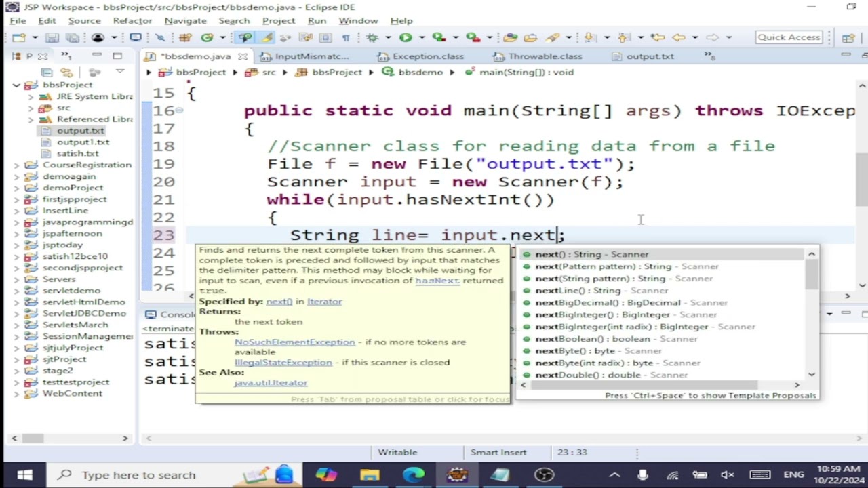The image size is (868, 488).
Task: Select output1.txt in Package Explorer
Action: [x=83, y=142]
